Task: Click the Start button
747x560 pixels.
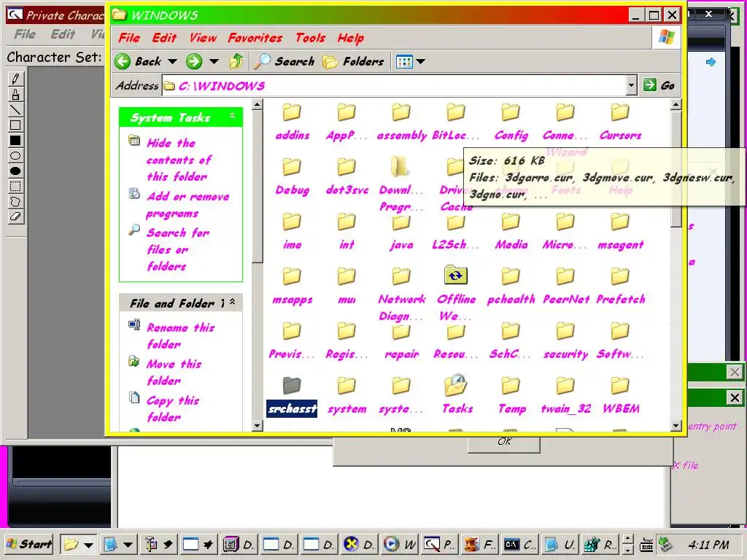Action: click(28, 544)
